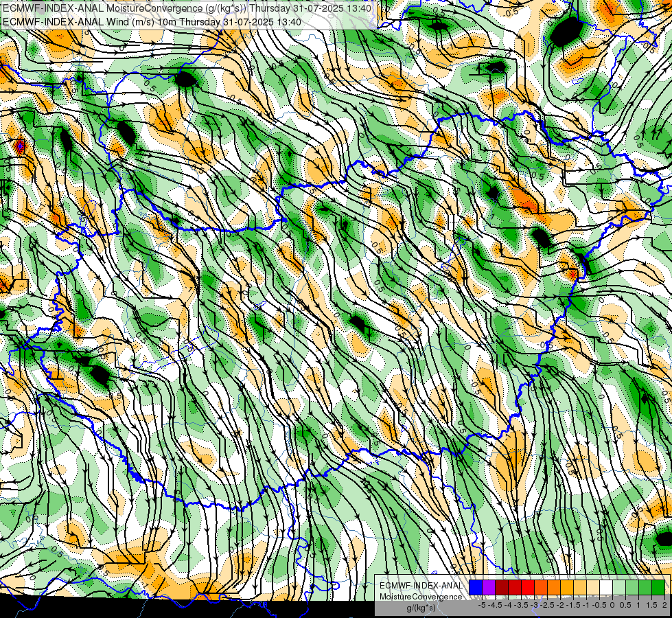Click the '-3.5' legend tick label
This screenshot has height=618, width=672.
522,605
